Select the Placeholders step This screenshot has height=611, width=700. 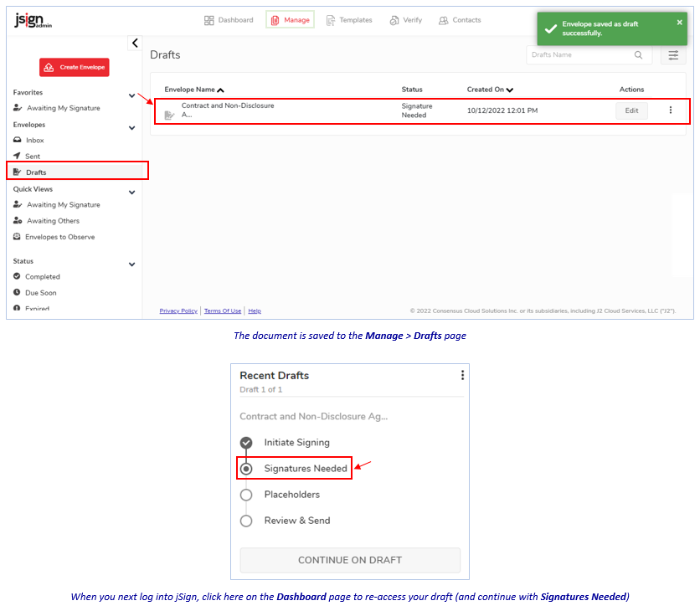(x=280, y=495)
